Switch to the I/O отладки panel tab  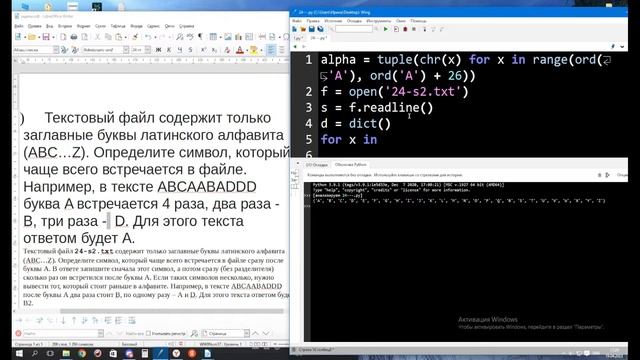coord(317,165)
